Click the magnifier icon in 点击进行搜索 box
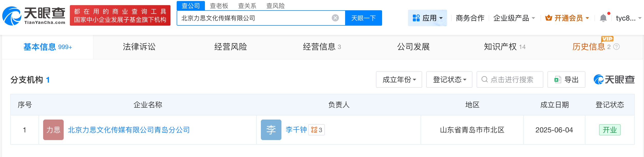 [484, 80]
